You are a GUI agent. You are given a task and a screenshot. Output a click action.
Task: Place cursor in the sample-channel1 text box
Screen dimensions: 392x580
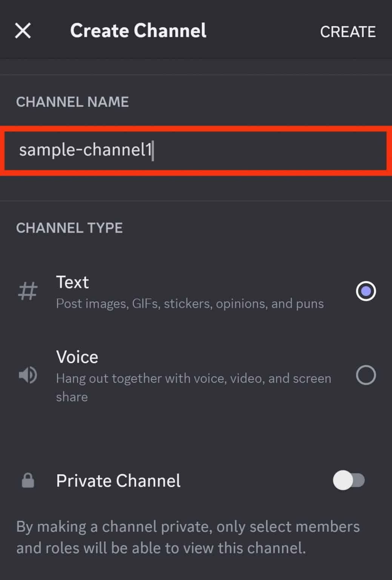[x=196, y=150]
